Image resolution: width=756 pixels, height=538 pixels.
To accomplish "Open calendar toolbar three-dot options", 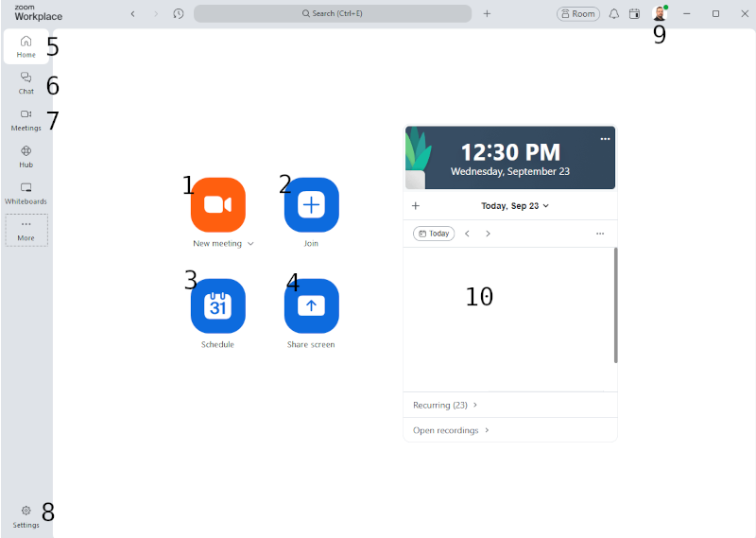I will tap(600, 234).
